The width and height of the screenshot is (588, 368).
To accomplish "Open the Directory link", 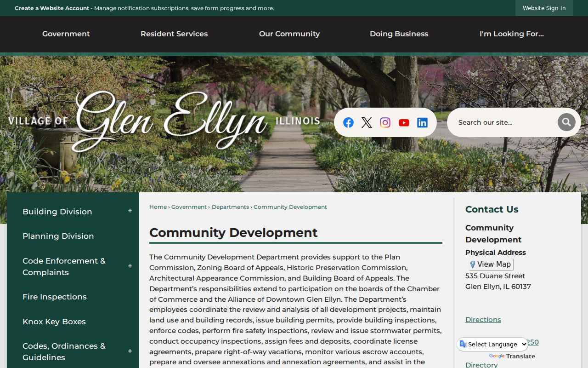I will 481,365.
